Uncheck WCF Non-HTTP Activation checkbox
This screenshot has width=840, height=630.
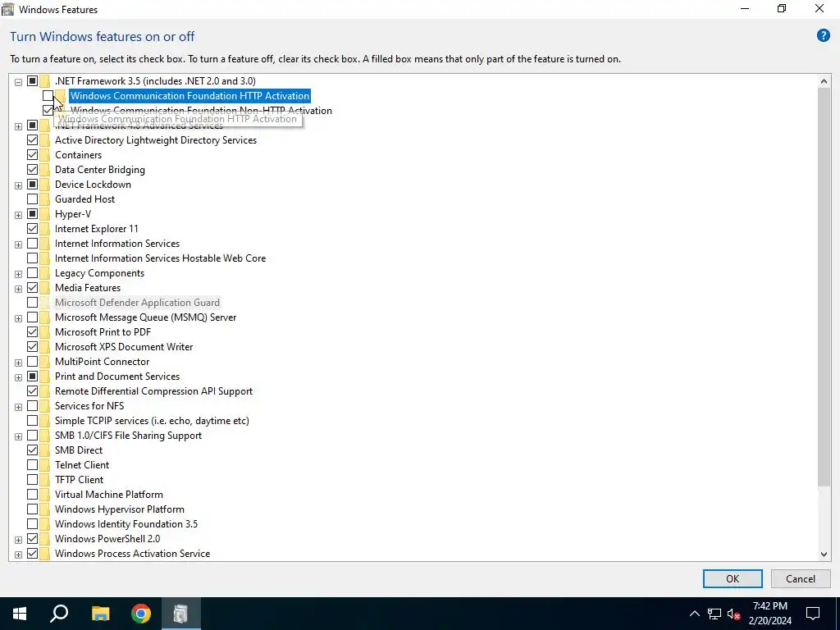(x=48, y=111)
